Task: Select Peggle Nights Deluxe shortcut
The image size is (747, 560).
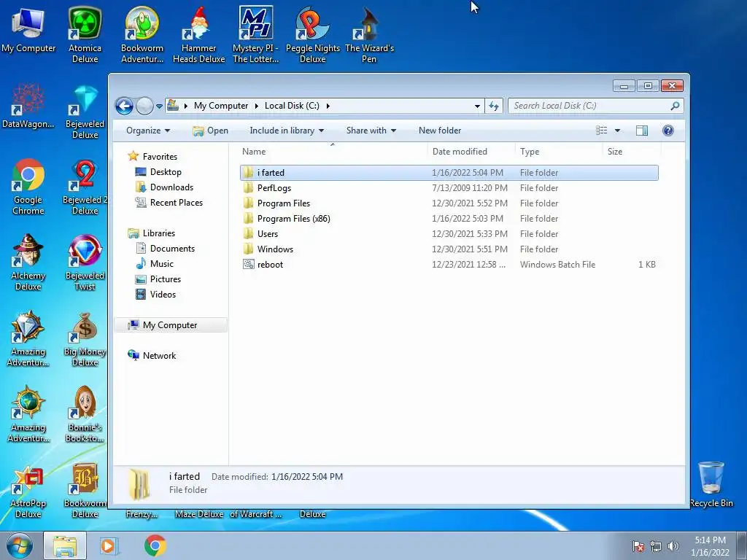Action: coord(312,35)
